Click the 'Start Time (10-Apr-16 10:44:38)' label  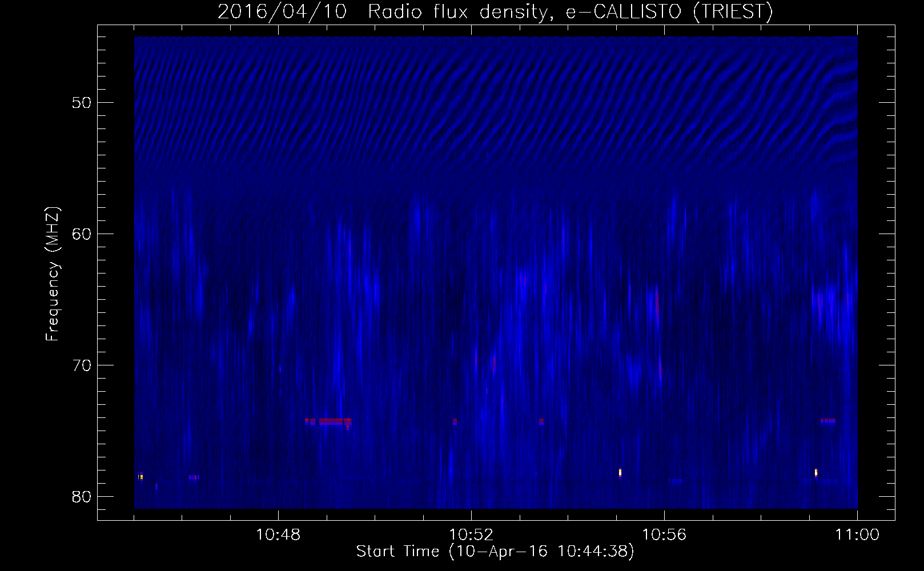pos(495,552)
